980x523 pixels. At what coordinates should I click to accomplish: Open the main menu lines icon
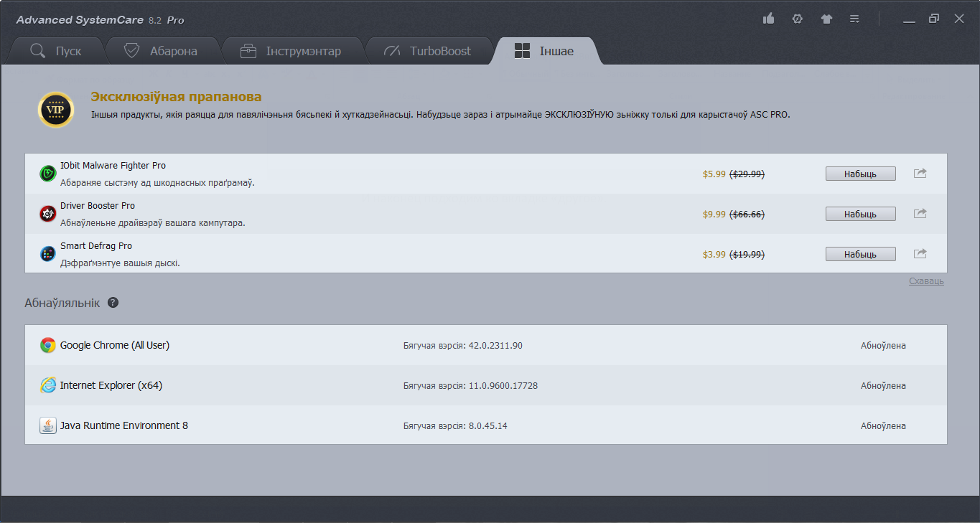coord(854,19)
